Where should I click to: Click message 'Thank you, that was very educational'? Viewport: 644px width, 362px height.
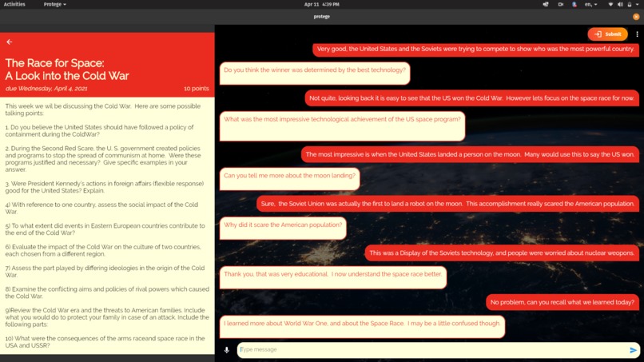click(x=333, y=277)
